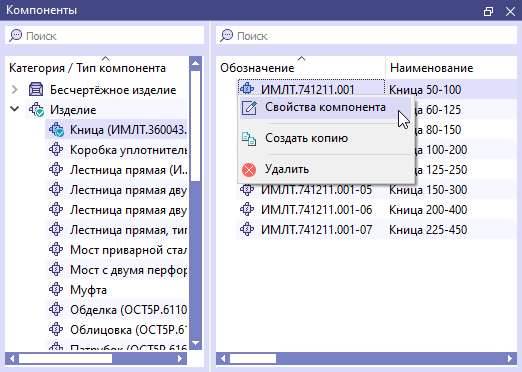Click the Изделие category icon with checkmark
The height and width of the screenshot is (372, 522).
[x=36, y=109]
